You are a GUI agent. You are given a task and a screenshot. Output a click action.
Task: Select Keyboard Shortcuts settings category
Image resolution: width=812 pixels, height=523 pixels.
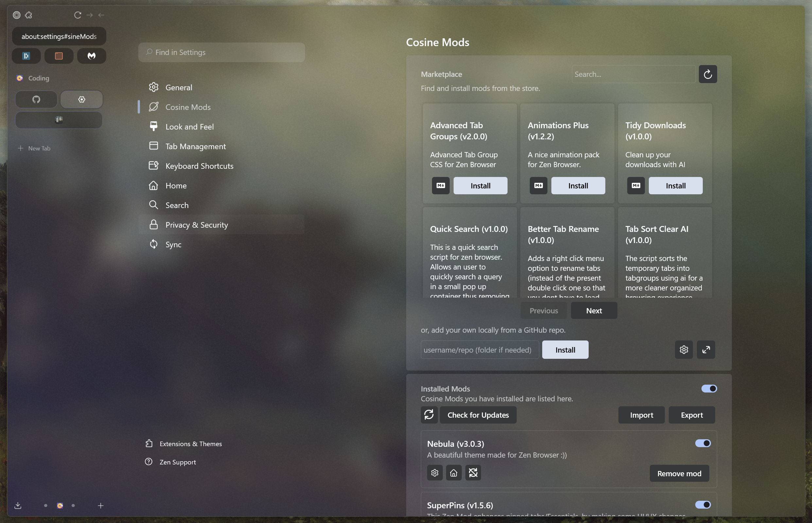(199, 166)
